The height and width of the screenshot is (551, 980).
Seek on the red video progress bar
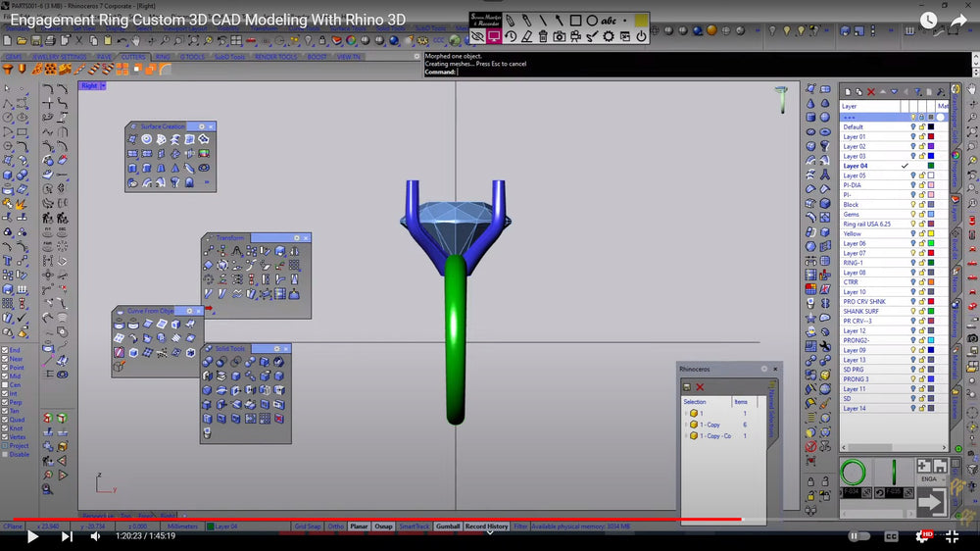coord(377,519)
